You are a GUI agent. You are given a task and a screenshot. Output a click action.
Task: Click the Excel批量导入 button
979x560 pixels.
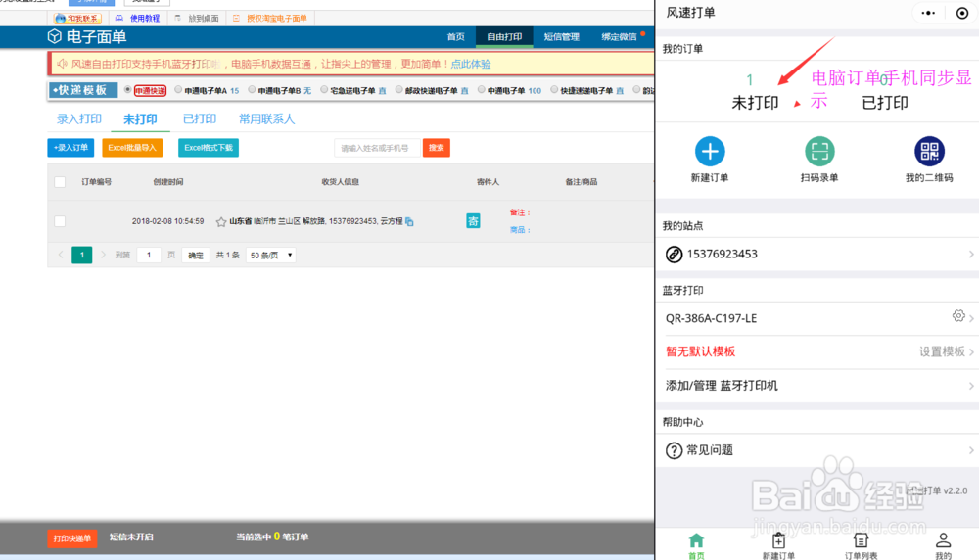(132, 148)
